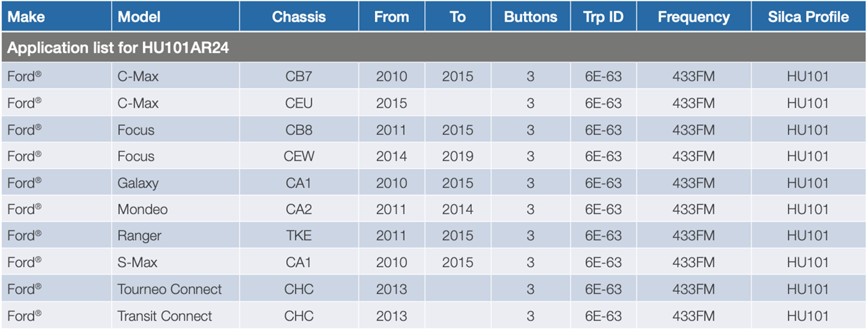This screenshot has width=868, height=330.
Task: Select the Model column header
Action: [x=176, y=16]
